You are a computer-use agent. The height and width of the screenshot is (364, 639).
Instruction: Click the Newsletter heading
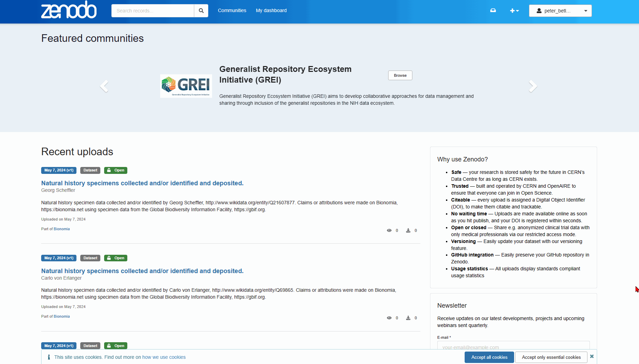(452, 306)
